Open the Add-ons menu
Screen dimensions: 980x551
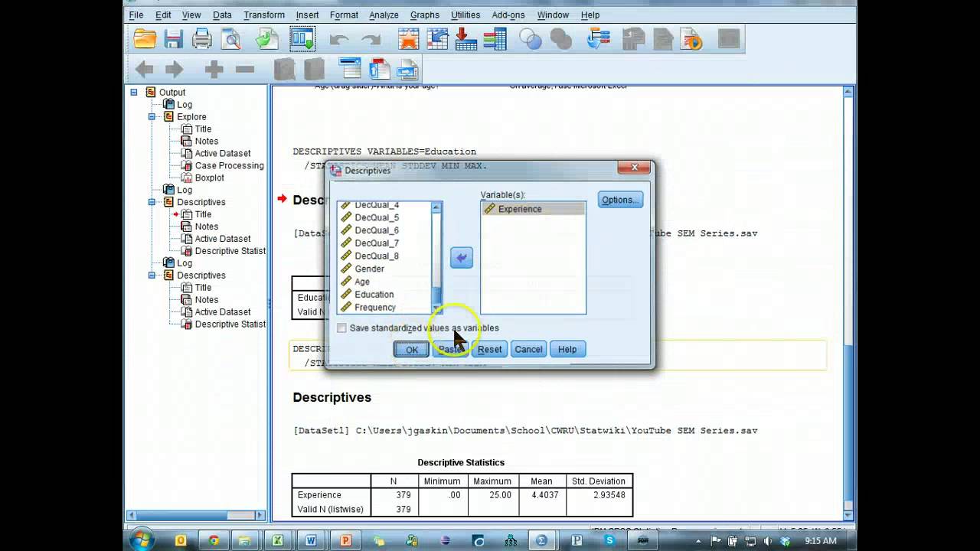click(x=509, y=15)
